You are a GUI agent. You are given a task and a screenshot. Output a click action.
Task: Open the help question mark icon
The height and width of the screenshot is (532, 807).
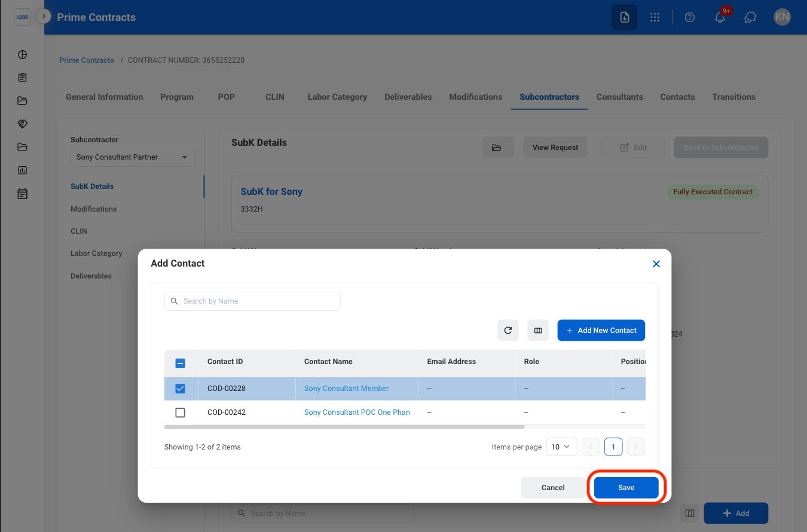click(x=690, y=17)
